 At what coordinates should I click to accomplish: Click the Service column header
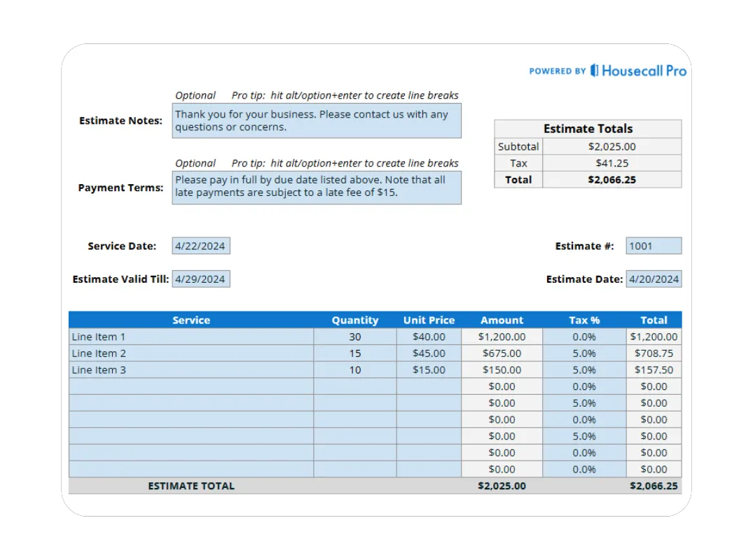pyautogui.click(x=191, y=320)
